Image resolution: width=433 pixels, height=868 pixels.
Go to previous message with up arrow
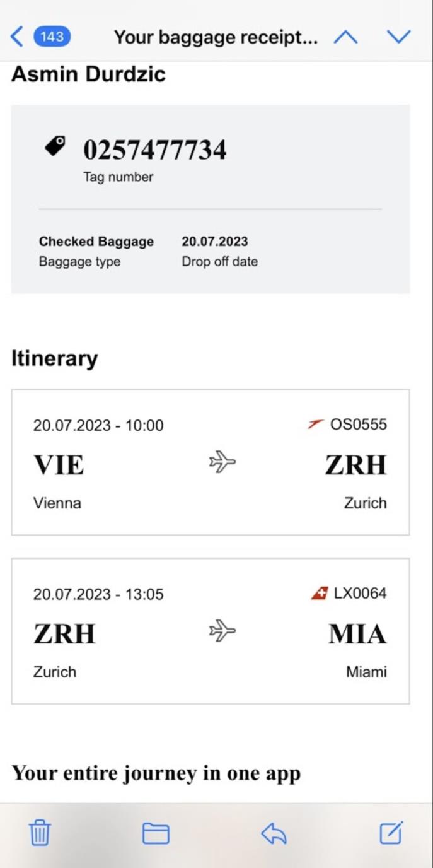point(345,37)
